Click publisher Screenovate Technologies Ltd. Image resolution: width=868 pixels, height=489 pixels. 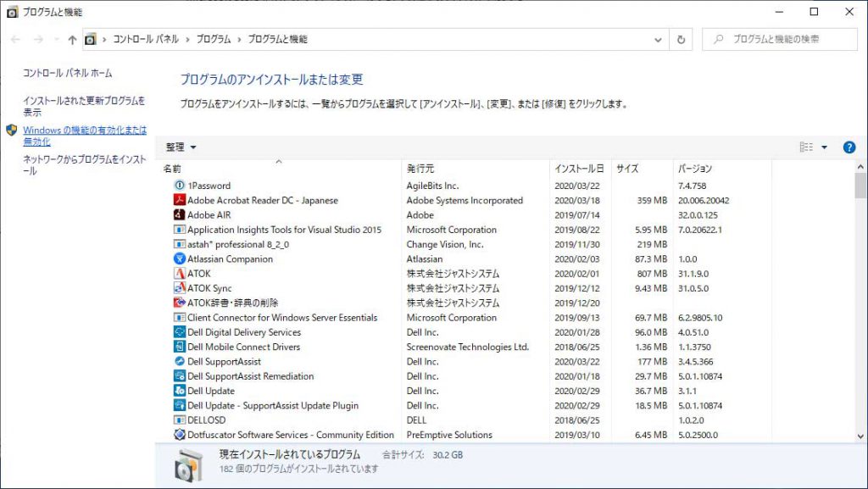pos(467,347)
